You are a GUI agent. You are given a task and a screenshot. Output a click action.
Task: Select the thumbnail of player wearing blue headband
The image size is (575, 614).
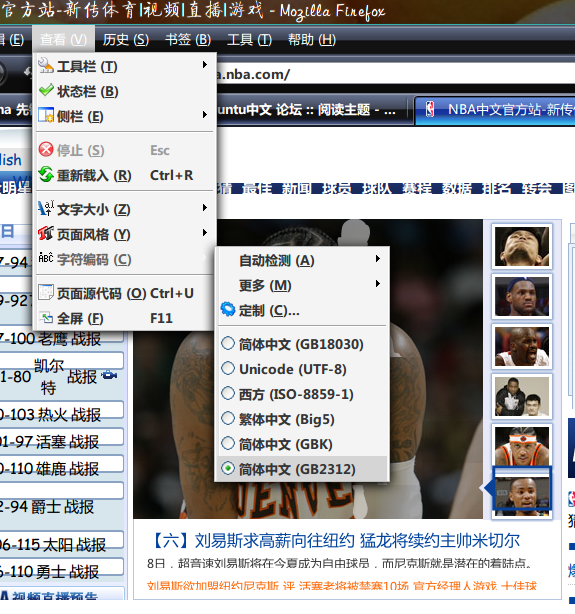pos(522,296)
